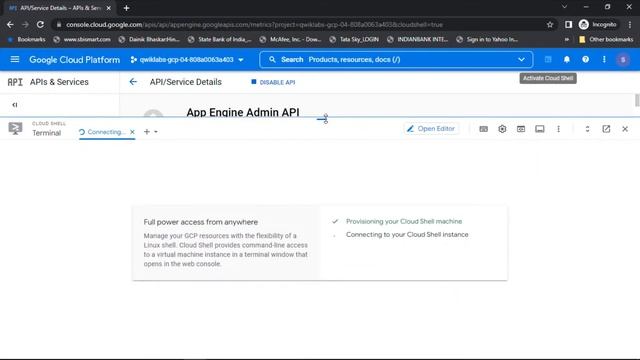Open the help question mark menu
This screenshot has width=640, height=360.
(x=585, y=60)
